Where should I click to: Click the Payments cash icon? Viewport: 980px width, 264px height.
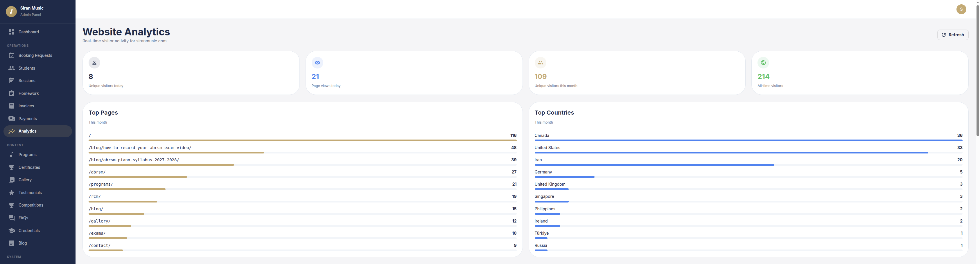coord(12,119)
